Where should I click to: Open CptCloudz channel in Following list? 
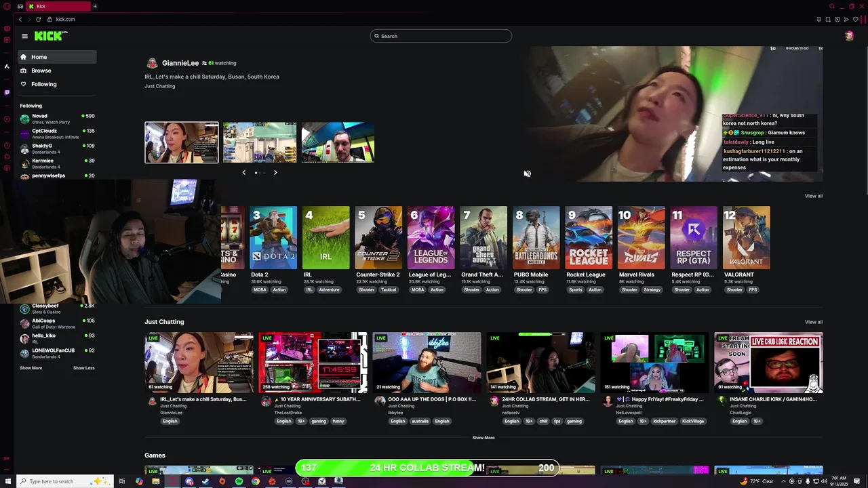click(57, 134)
